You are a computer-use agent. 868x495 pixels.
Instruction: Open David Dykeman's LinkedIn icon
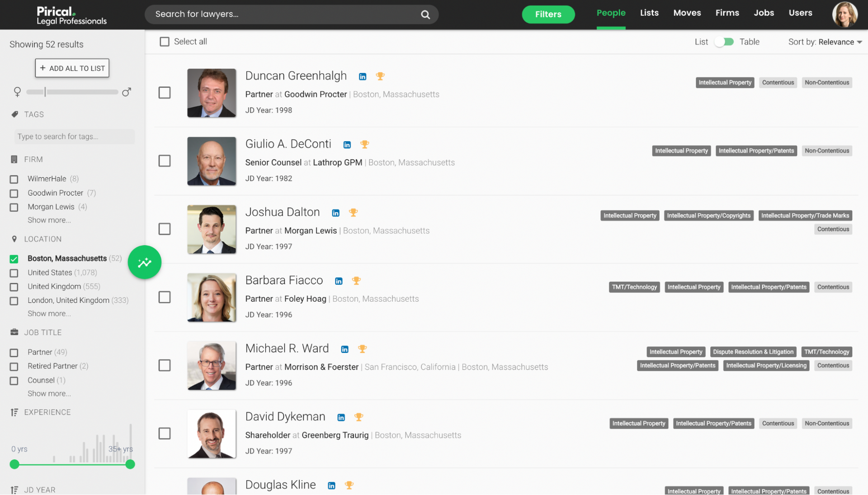(x=341, y=418)
